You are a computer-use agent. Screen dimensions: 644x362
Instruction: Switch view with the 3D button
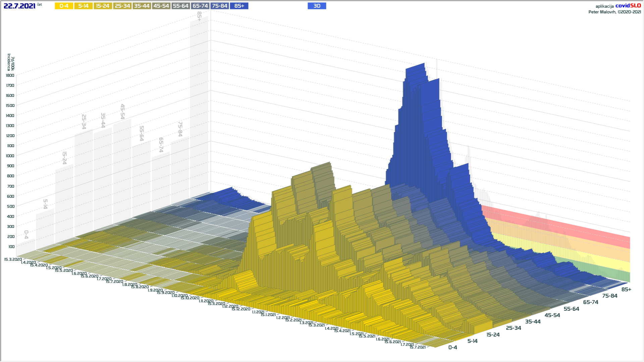coord(317,6)
